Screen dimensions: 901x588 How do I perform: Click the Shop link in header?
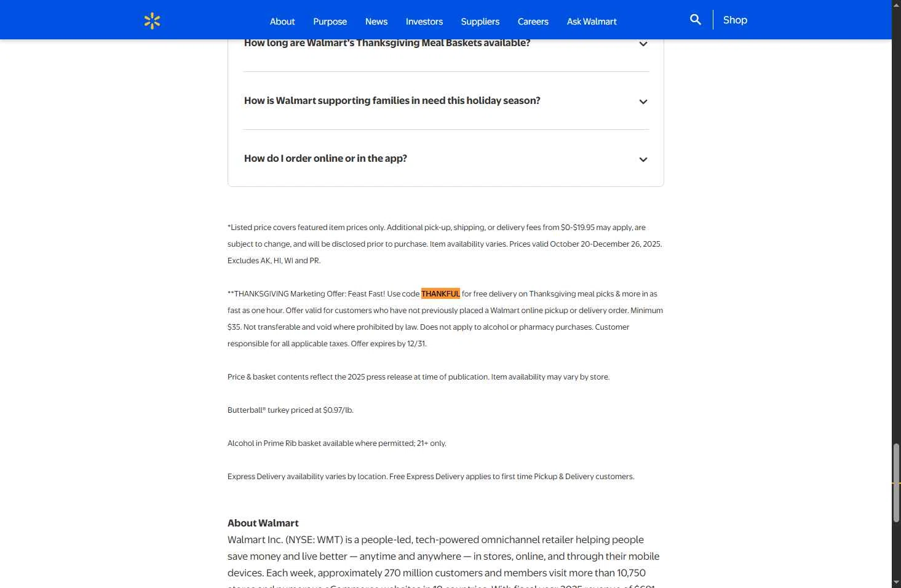tap(735, 20)
